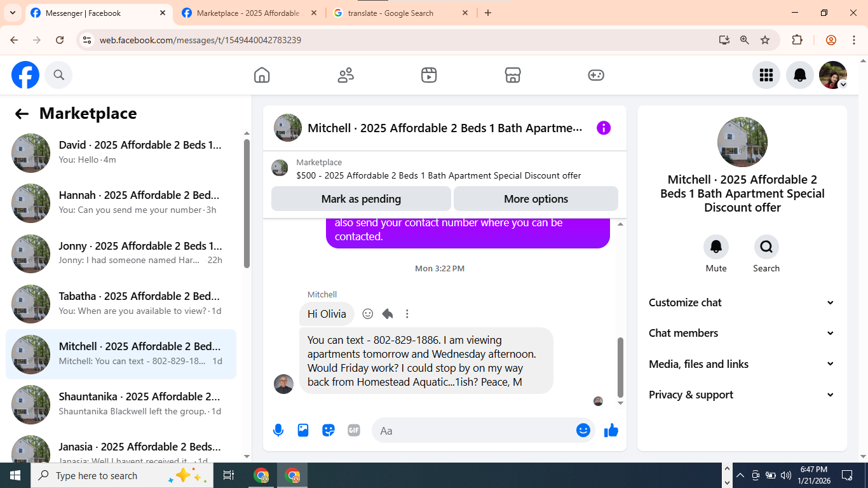Open a new browser tab
This screenshot has width=868, height=488.
[488, 13]
